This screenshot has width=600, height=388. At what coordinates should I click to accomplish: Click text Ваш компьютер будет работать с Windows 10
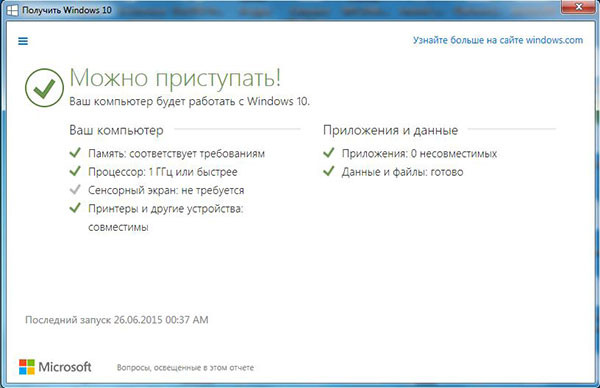pos(189,101)
